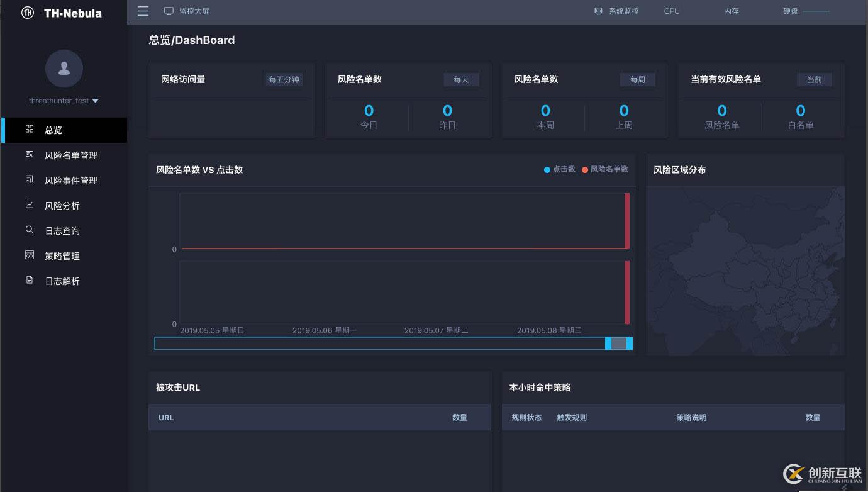Go to 日志解析 in the sidebar
Viewport: 868px width, 492px height.
62,281
